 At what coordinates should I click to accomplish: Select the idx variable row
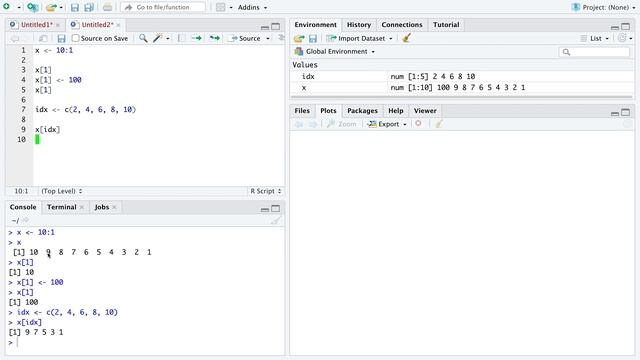click(x=462, y=76)
